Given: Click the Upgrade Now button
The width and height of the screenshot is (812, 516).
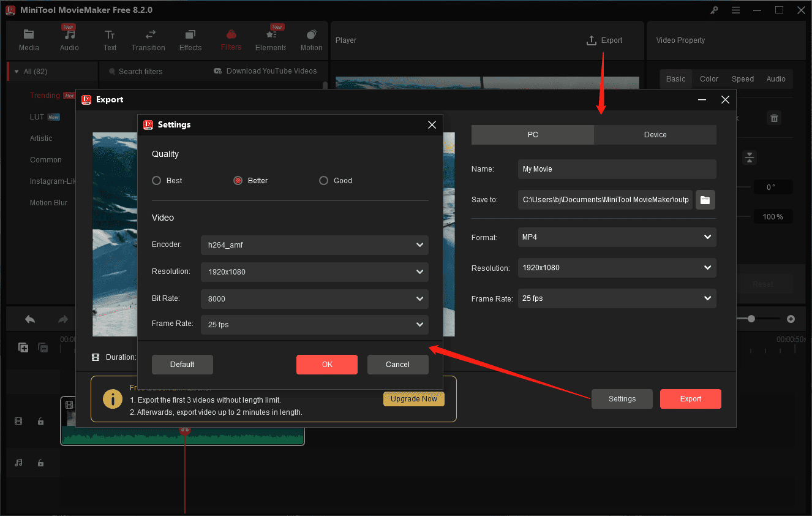Looking at the screenshot, I should pos(414,399).
